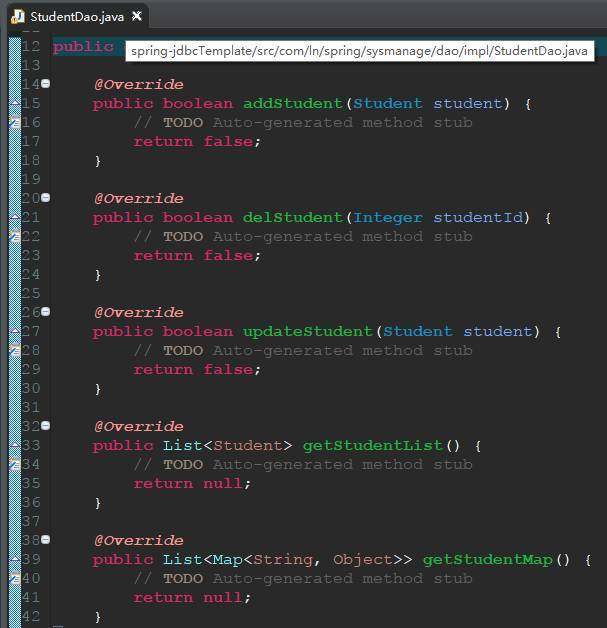
Task: Click the TODO task marker at line 34
Action: 15,464
